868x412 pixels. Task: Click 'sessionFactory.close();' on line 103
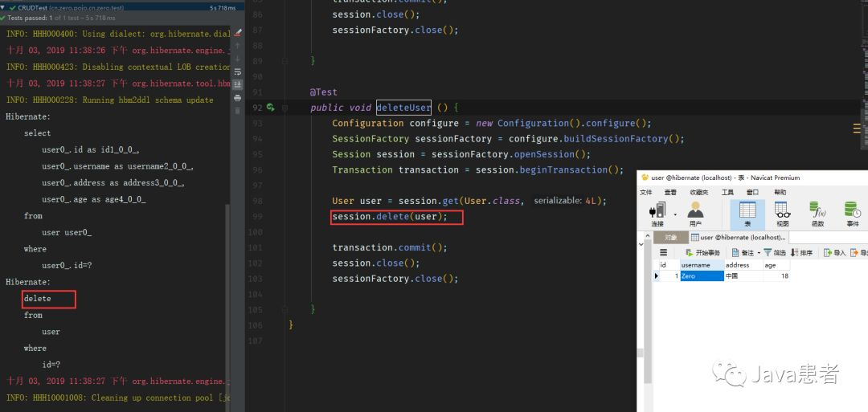[395, 278]
